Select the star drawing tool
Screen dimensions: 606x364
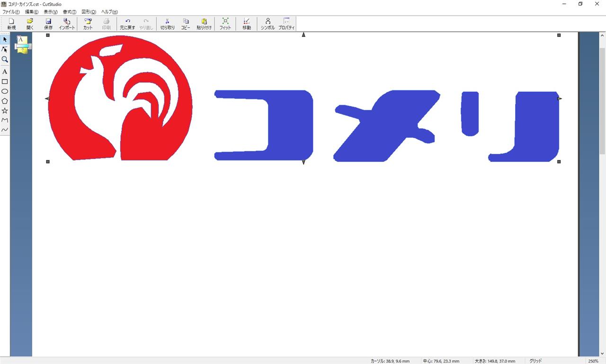(x=5, y=110)
